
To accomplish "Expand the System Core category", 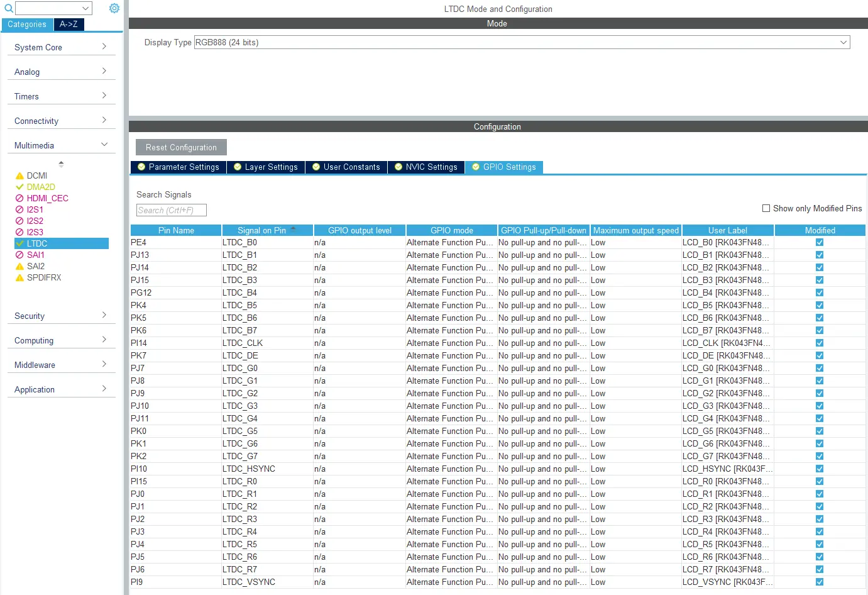I will click(x=61, y=47).
